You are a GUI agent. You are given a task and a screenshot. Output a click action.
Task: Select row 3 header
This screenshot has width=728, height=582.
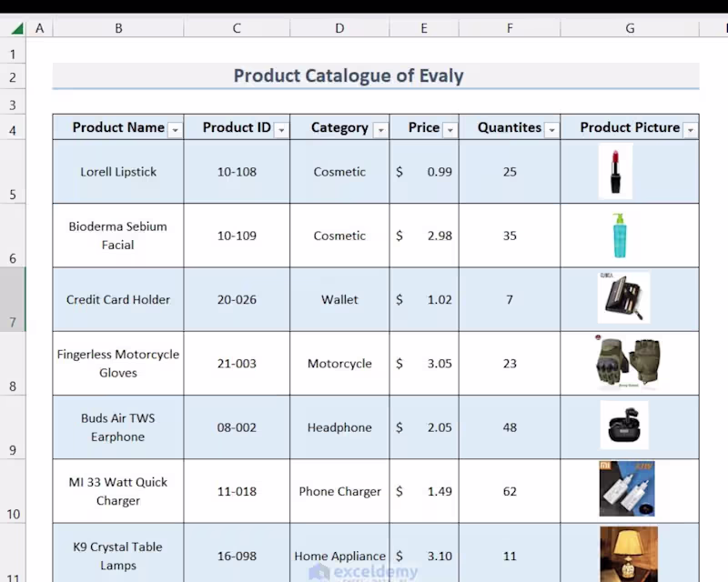13,102
